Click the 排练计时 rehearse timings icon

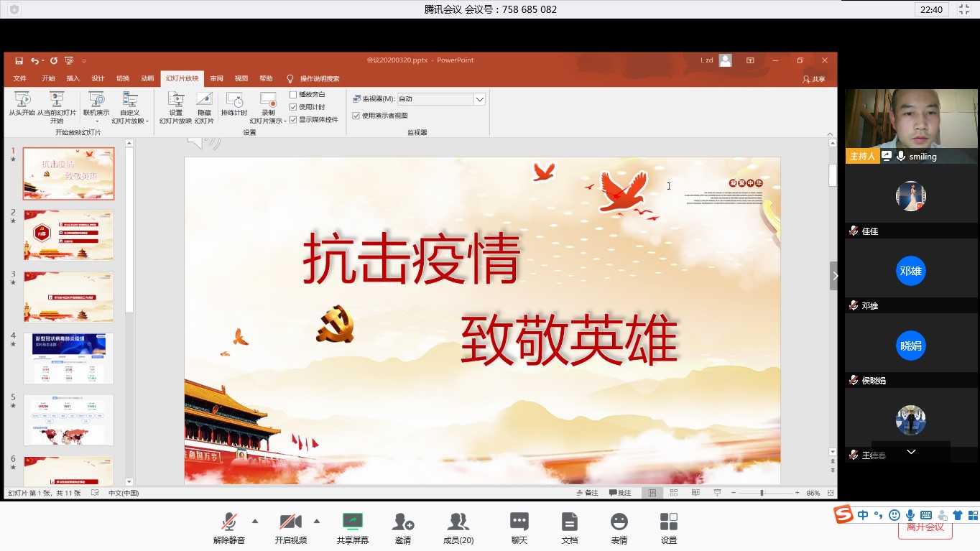[x=234, y=100]
